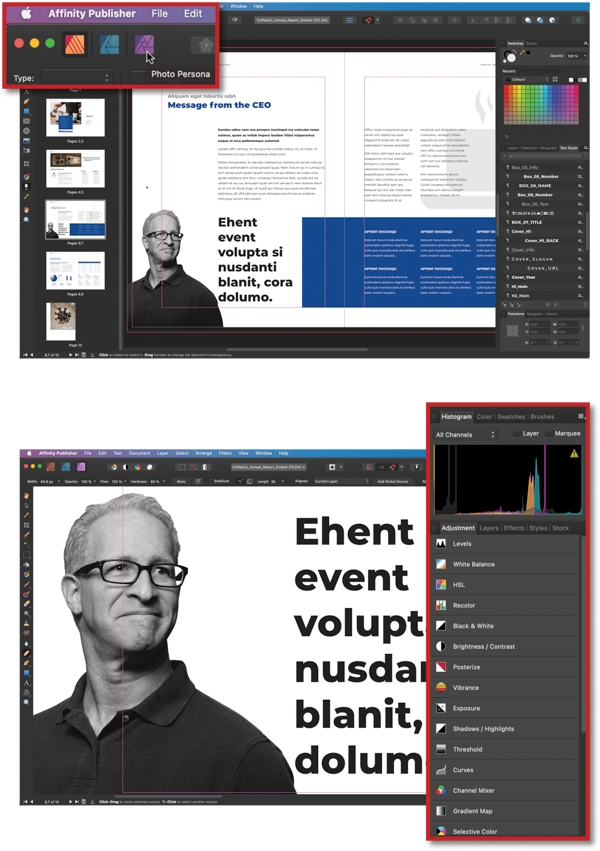
Task: Select Hand tool in lower Photo window
Action: [26, 496]
